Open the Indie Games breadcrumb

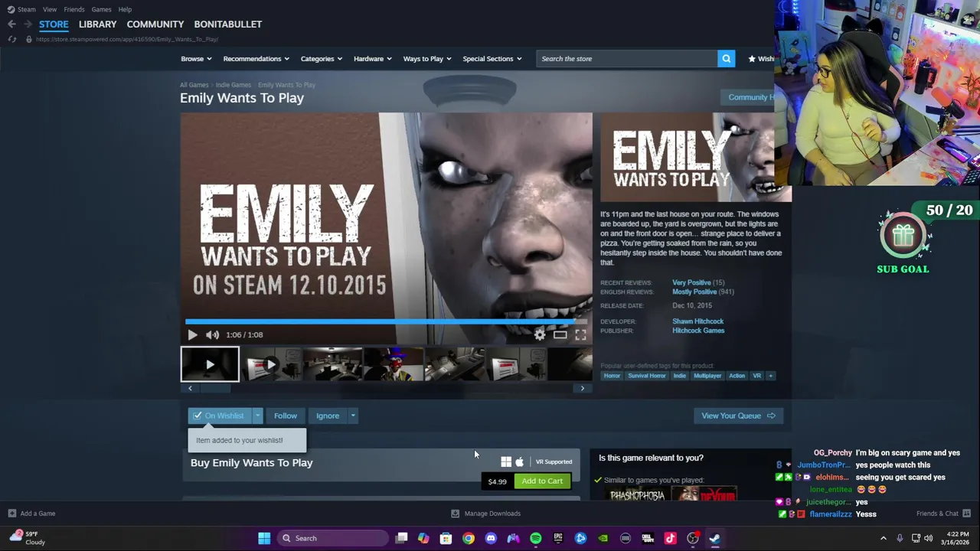(x=233, y=85)
